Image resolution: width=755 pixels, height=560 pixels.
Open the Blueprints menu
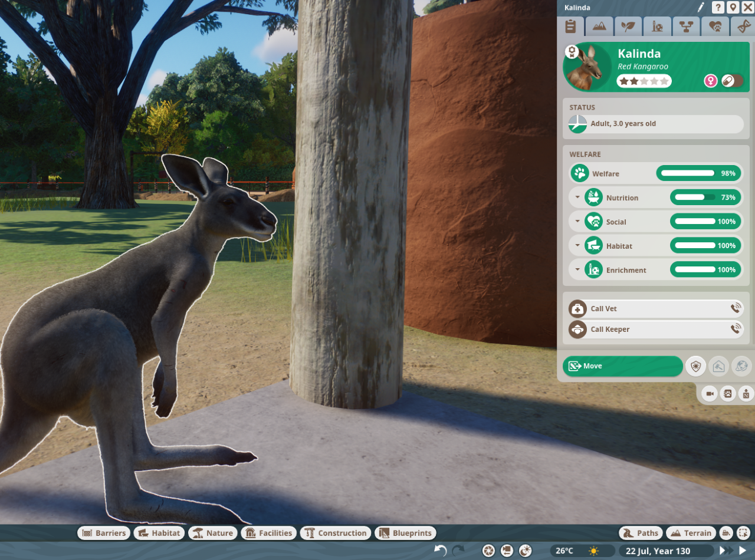coord(405,533)
